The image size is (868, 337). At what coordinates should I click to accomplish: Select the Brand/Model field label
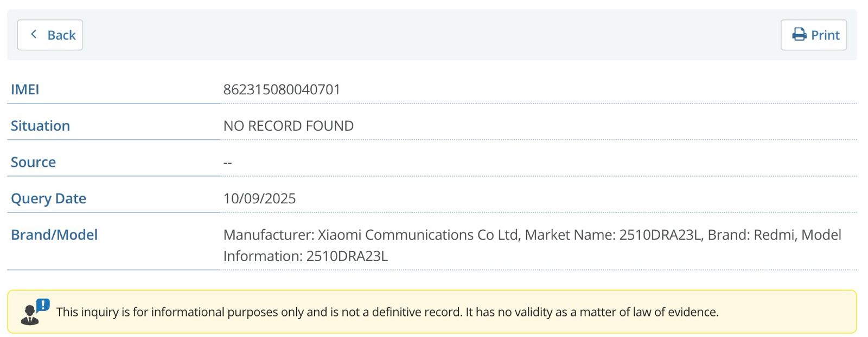click(54, 235)
